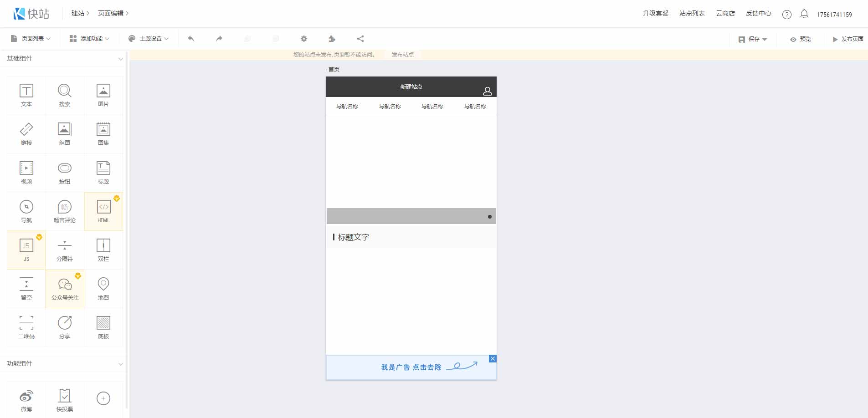Select the HTML component

tap(103, 211)
